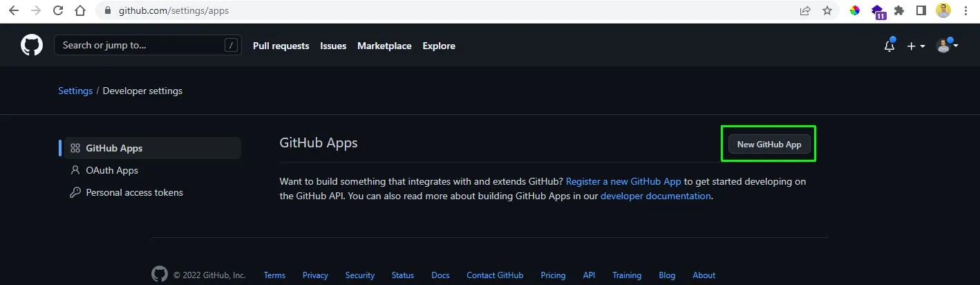Click the slash shortcut key icon in search
This screenshot has width=980, height=285.
(231, 46)
